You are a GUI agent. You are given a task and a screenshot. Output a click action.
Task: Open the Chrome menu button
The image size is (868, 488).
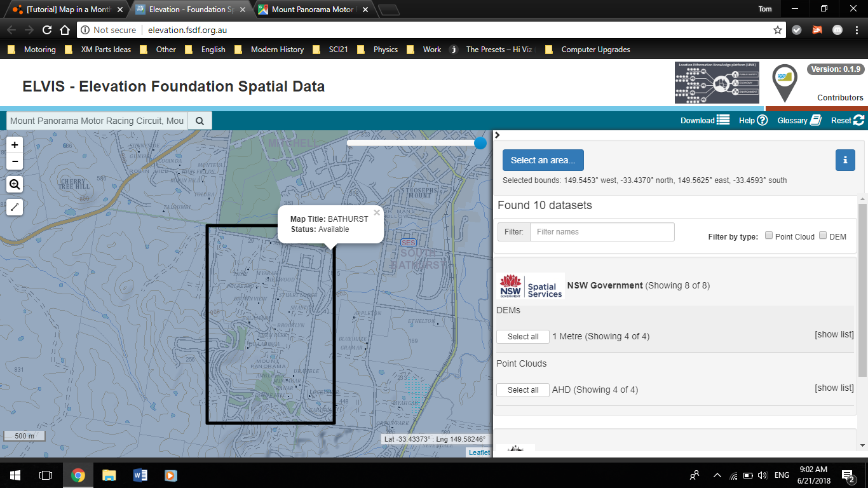pyautogui.click(x=855, y=30)
